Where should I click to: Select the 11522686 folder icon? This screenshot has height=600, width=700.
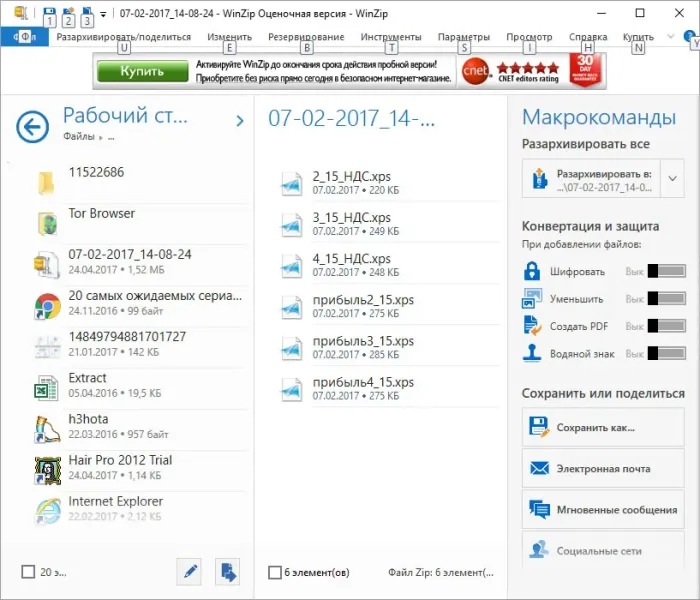click(46, 183)
